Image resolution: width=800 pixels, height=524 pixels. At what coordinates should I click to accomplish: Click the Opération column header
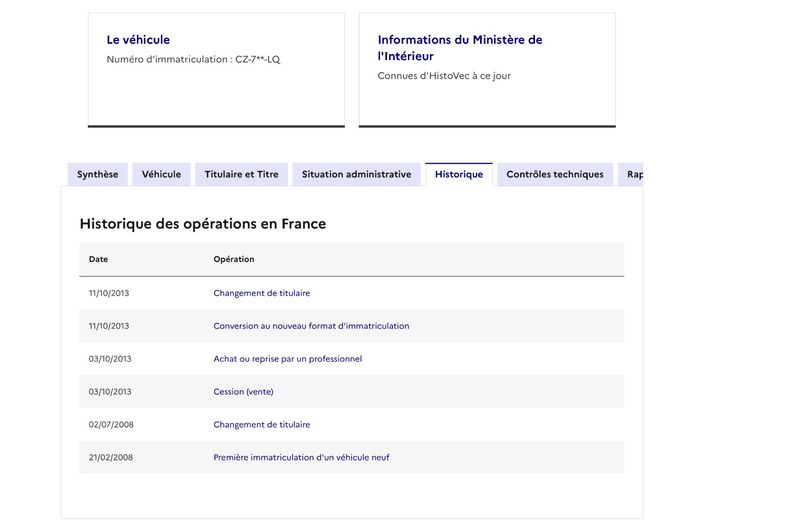234,259
